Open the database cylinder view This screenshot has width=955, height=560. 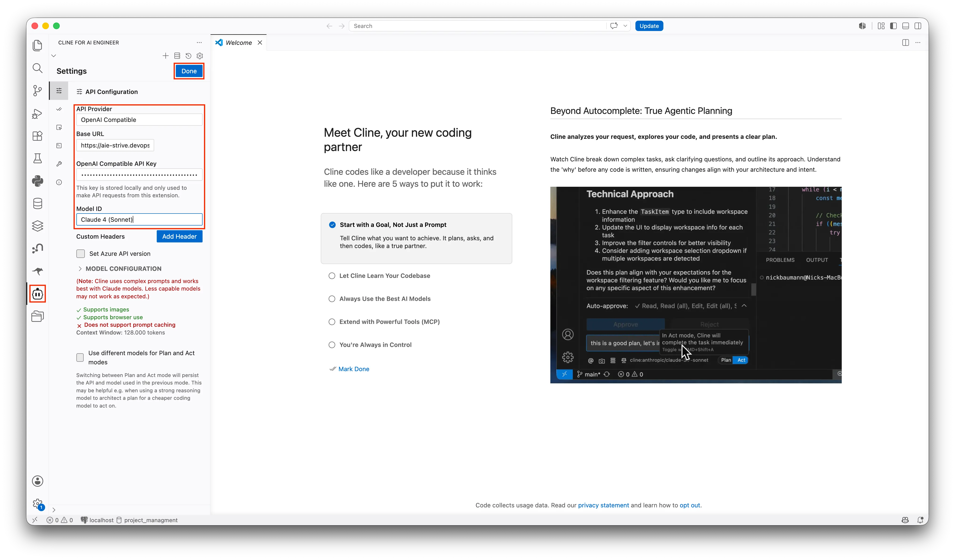[37, 203]
